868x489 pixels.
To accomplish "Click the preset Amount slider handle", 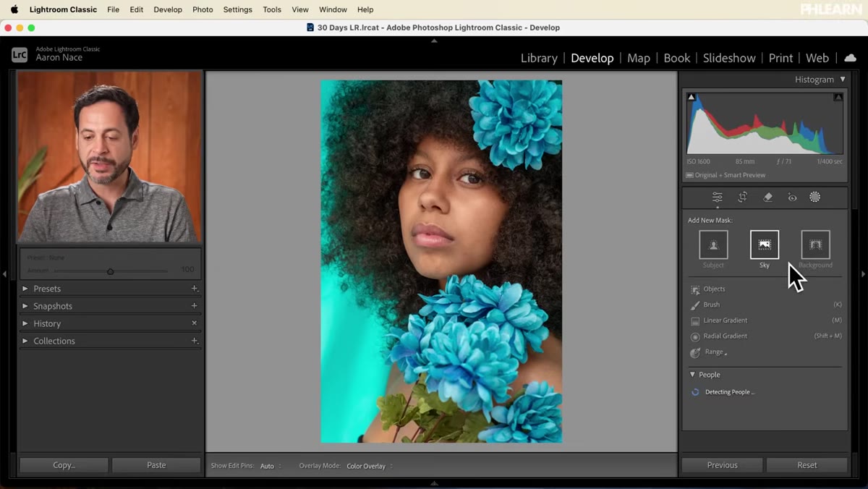I will pyautogui.click(x=110, y=271).
